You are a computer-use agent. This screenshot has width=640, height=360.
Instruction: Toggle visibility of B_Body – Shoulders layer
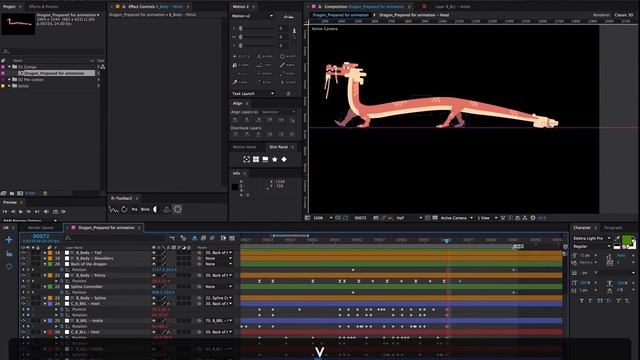pos(23,258)
